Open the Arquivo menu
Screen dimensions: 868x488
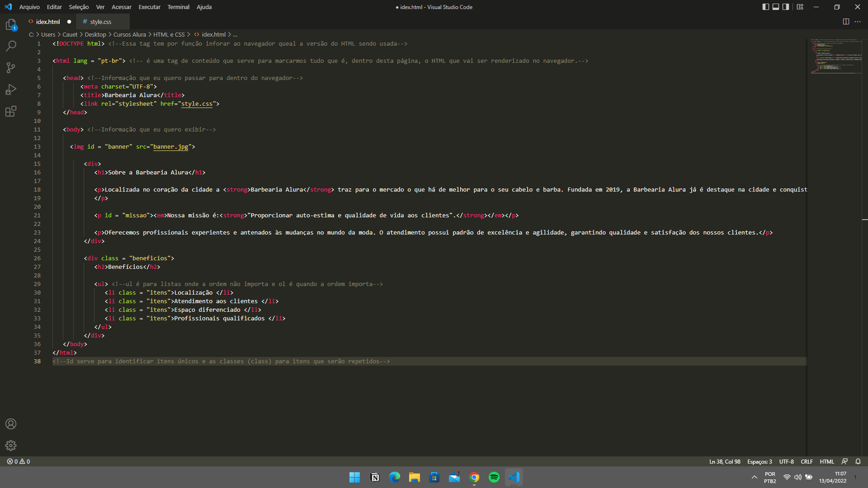point(29,7)
